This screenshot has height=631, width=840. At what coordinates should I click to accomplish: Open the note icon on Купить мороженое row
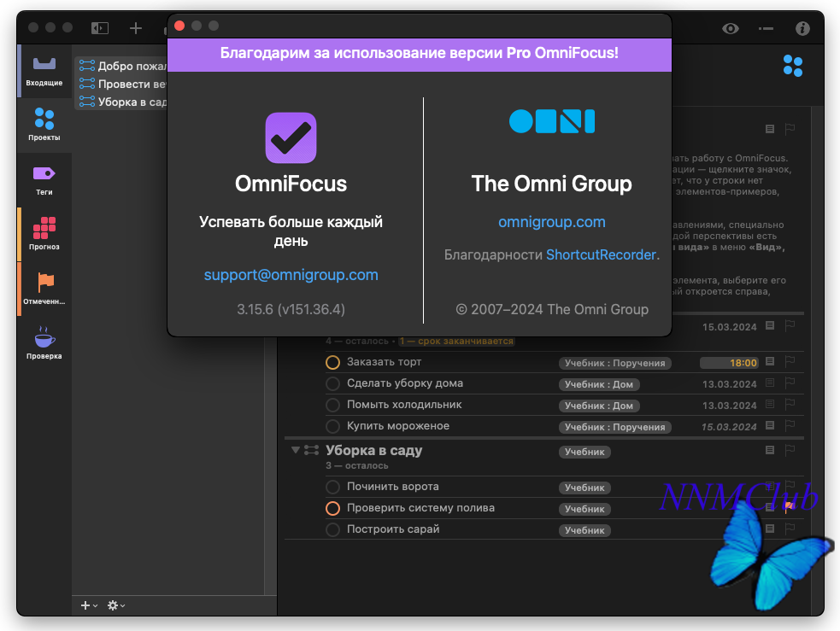pyautogui.click(x=770, y=425)
